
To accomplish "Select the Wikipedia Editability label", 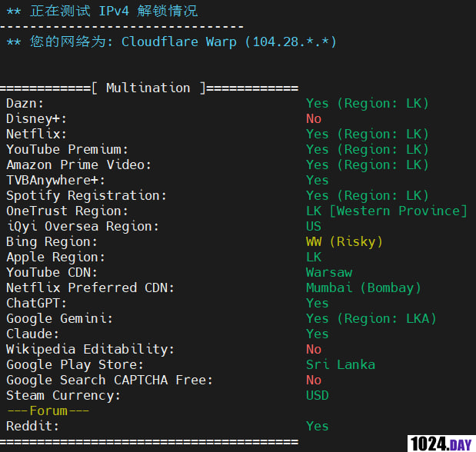I will (90, 349).
